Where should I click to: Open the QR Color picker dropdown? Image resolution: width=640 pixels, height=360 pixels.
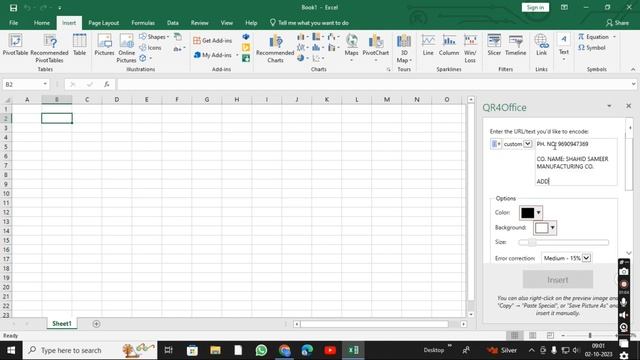[538, 213]
